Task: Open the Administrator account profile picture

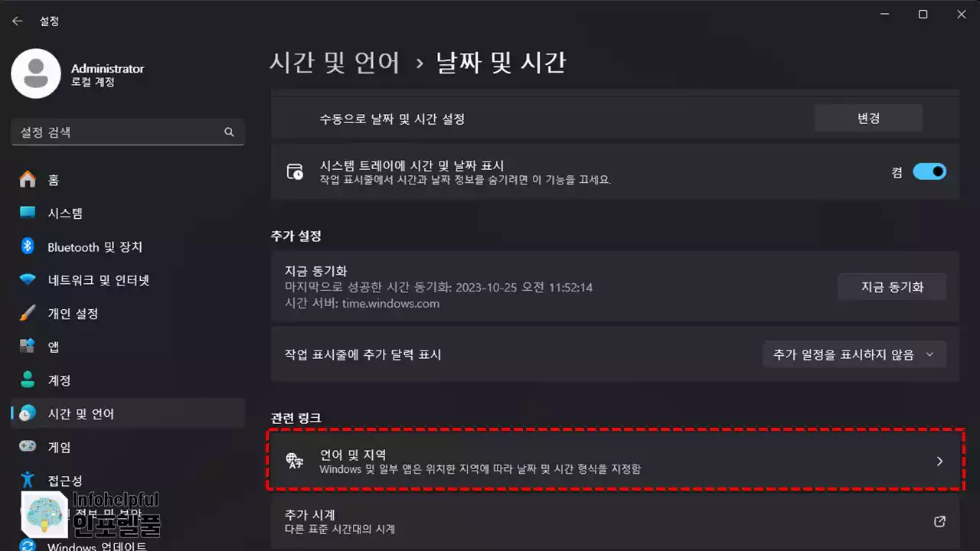Action: (36, 74)
